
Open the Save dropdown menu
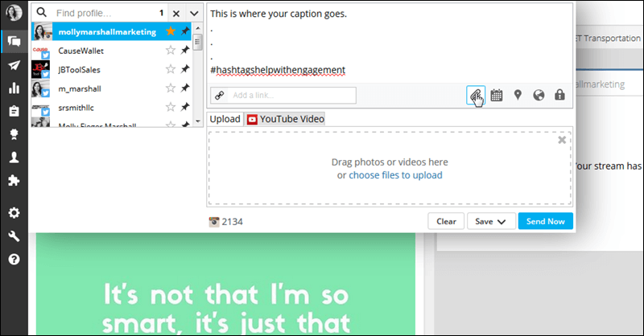click(491, 221)
